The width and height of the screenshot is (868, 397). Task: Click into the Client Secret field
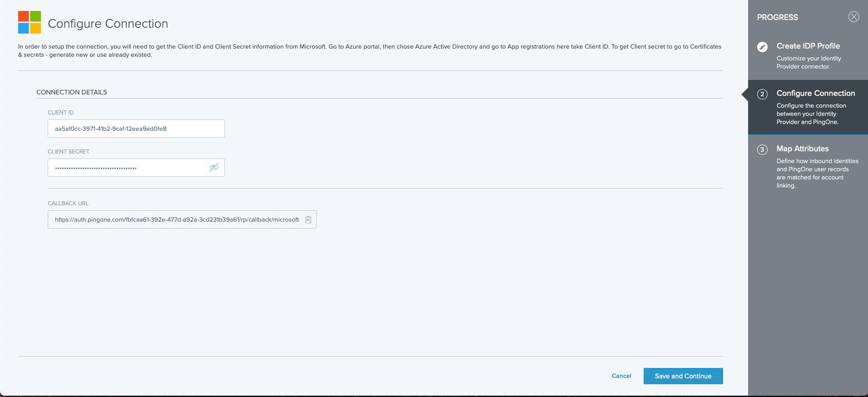click(x=127, y=168)
